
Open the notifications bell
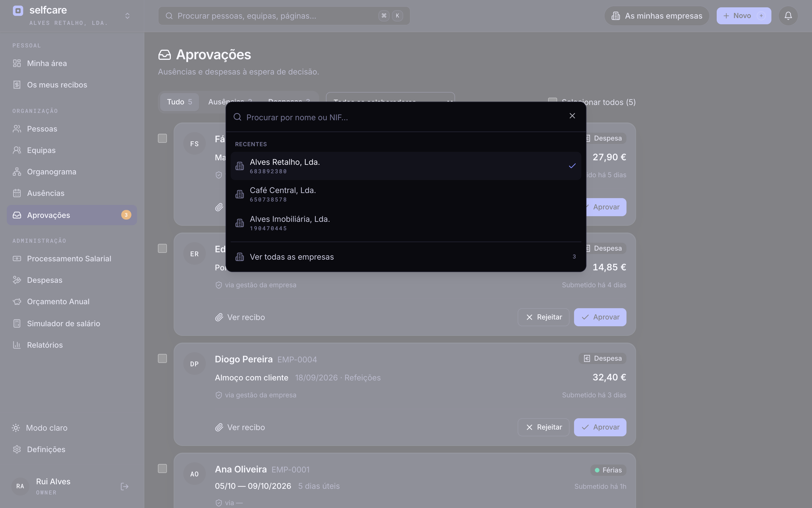coord(788,16)
